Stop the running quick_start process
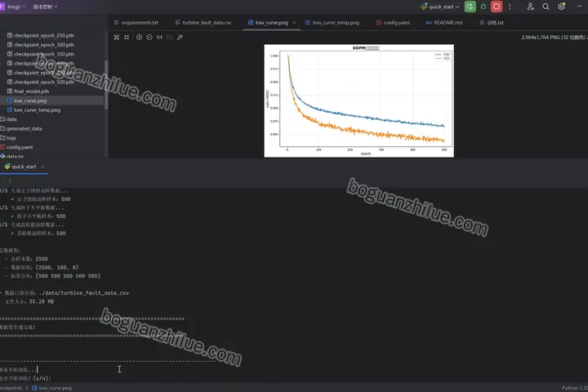This screenshot has width=588, height=392. tap(497, 7)
